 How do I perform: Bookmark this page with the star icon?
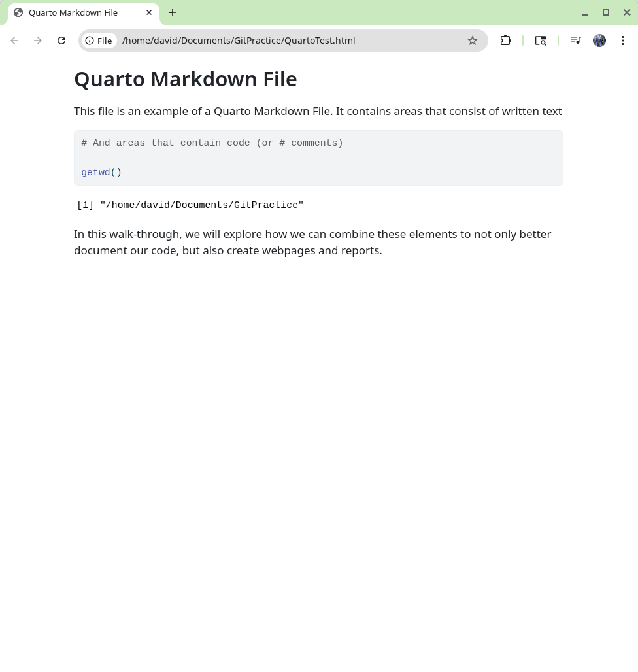pyautogui.click(x=473, y=41)
